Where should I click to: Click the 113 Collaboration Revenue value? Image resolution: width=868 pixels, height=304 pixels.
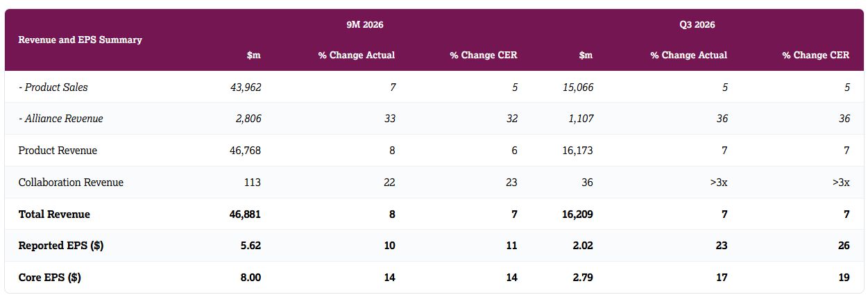click(253, 183)
